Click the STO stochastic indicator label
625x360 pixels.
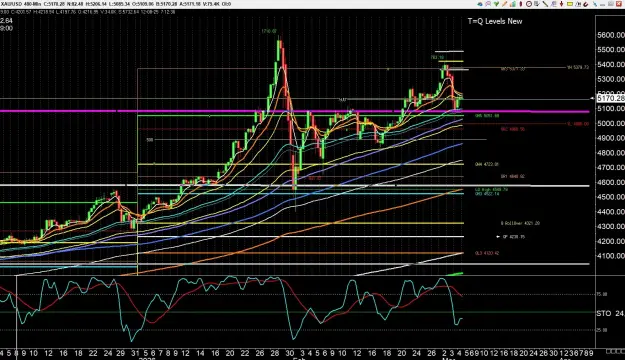tap(603, 313)
